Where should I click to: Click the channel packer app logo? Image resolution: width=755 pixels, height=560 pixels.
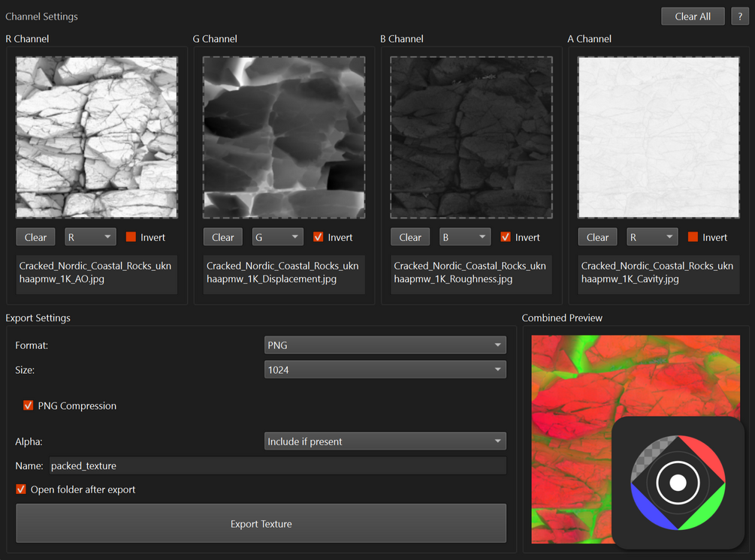click(677, 482)
